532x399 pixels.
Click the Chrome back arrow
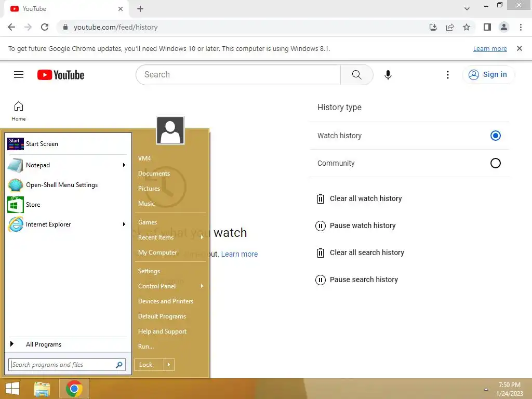(11, 27)
